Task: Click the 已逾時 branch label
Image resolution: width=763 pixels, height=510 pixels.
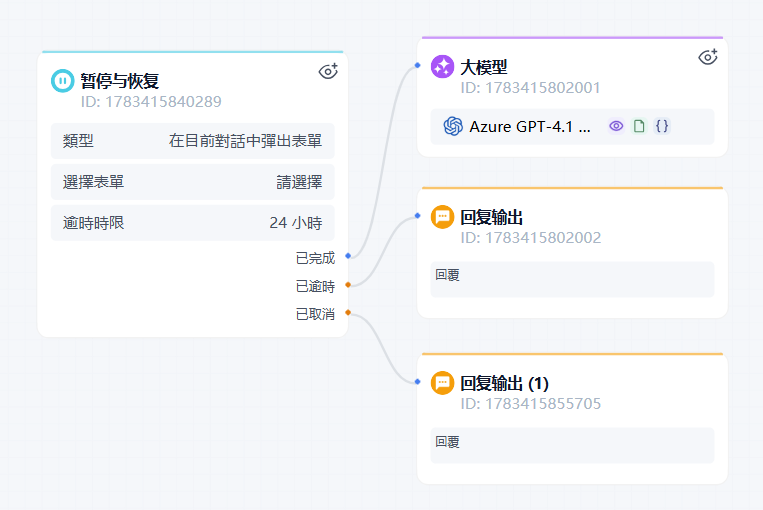Action: tap(315, 286)
